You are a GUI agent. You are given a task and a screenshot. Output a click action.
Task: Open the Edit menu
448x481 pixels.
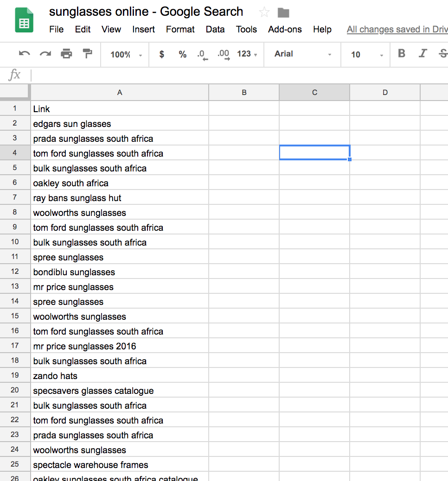click(83, 30)
